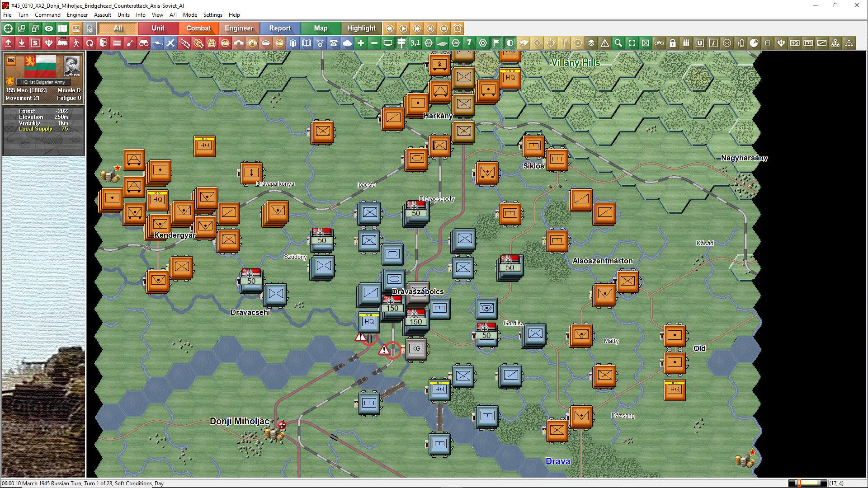868x488 pixels.
Task: Click the All units filter button
Action: pyautogui.click(x=117, y=28)
